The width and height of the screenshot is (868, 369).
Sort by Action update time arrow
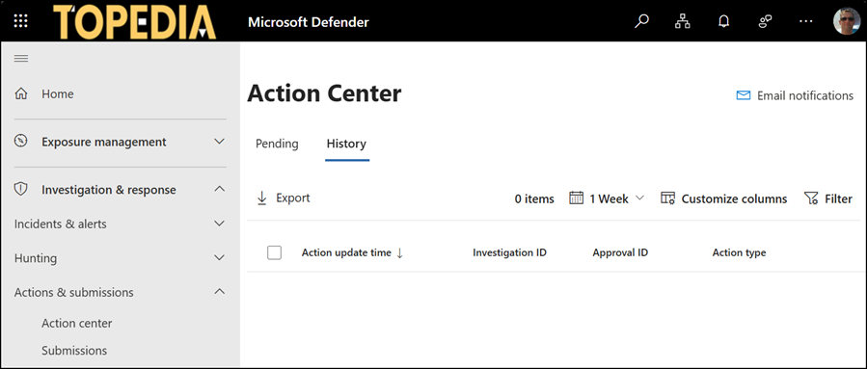[x=399, y=252]
